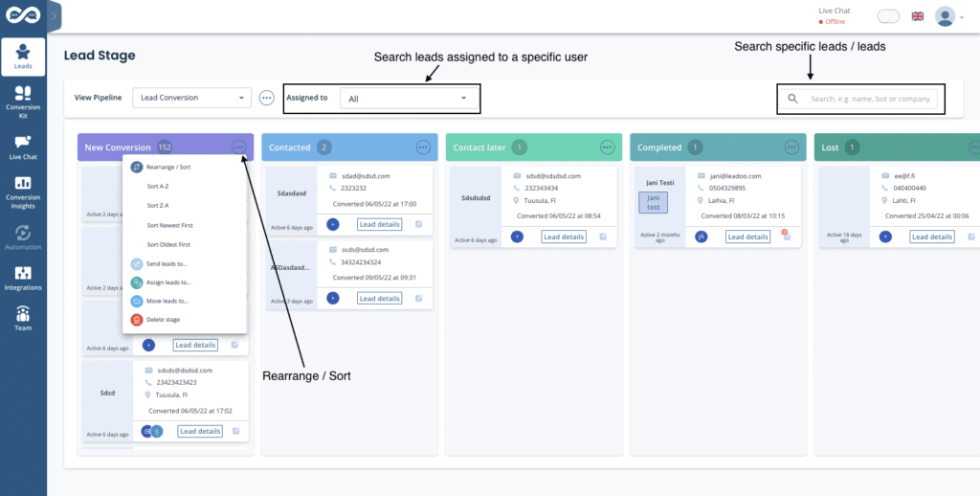
Task: Click Lead details on Contact later card
Action: click(x=562, y=237)
